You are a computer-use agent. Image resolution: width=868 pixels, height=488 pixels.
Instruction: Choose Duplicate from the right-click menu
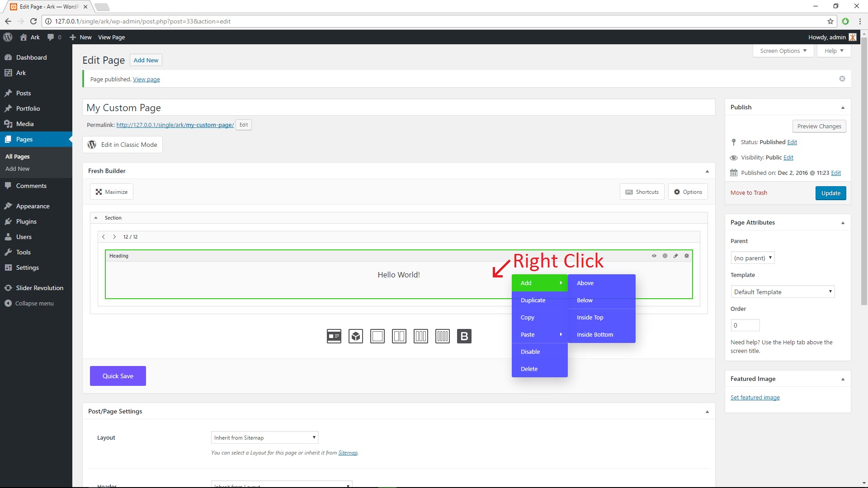pyautogui.click(x=533, y=300)
